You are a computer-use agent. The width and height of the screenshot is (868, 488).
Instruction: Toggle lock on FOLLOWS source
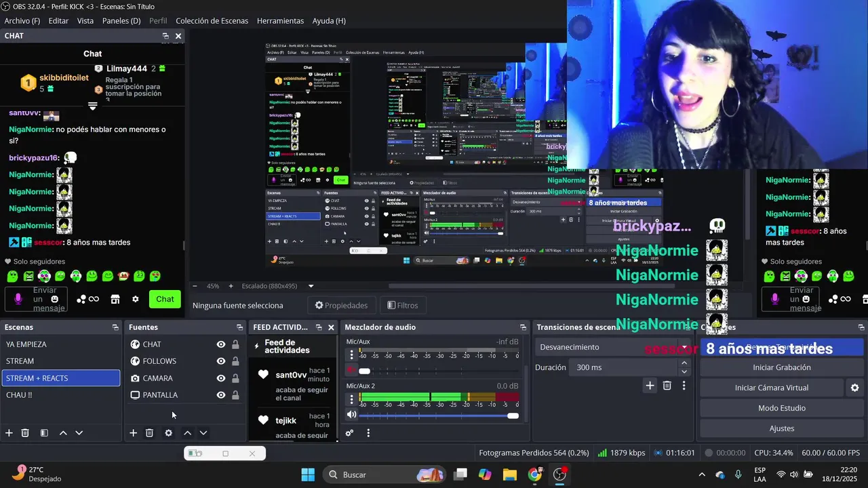pyautogui.click(x=235, y=361)
